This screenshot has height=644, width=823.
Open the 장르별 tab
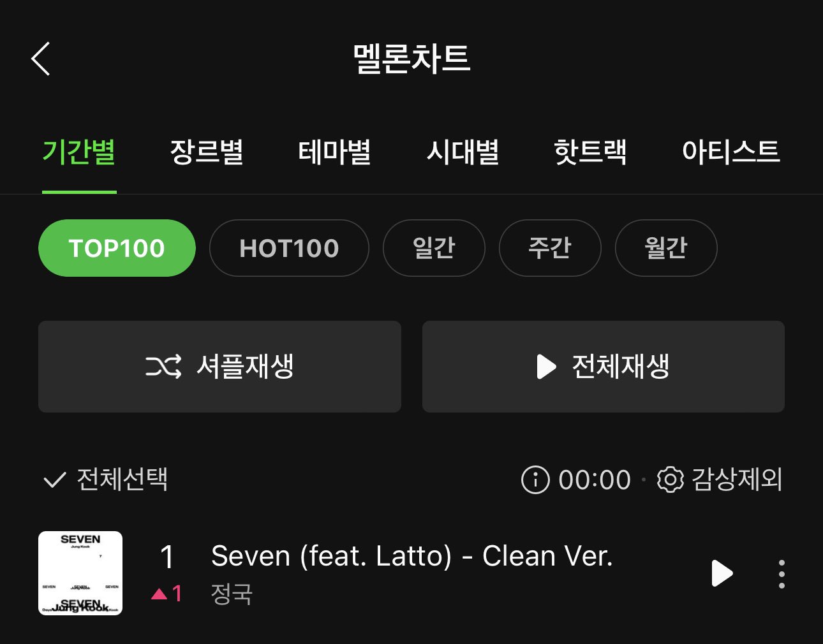[x=207, y=152]
